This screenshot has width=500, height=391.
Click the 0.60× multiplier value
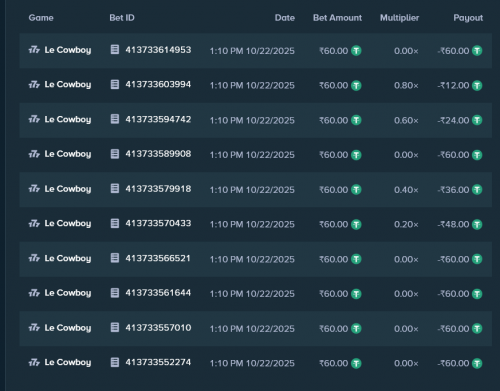tap(406, 120)
